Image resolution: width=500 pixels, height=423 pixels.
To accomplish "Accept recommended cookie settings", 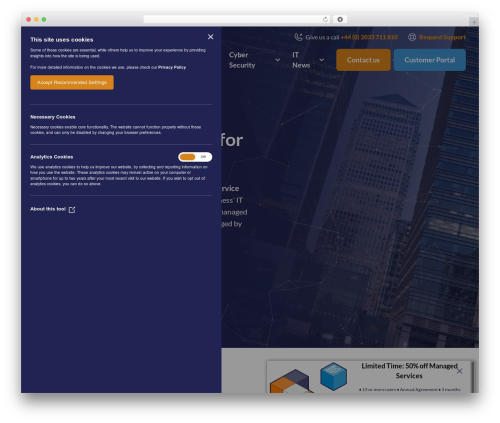I will click(x=72, y=82).
